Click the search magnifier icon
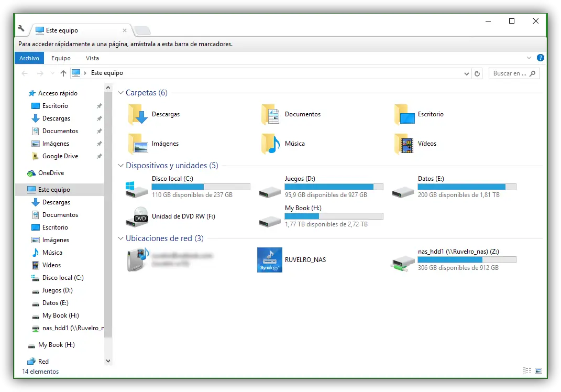This screenshot has width=561, height=392. (x=532, y=73)
